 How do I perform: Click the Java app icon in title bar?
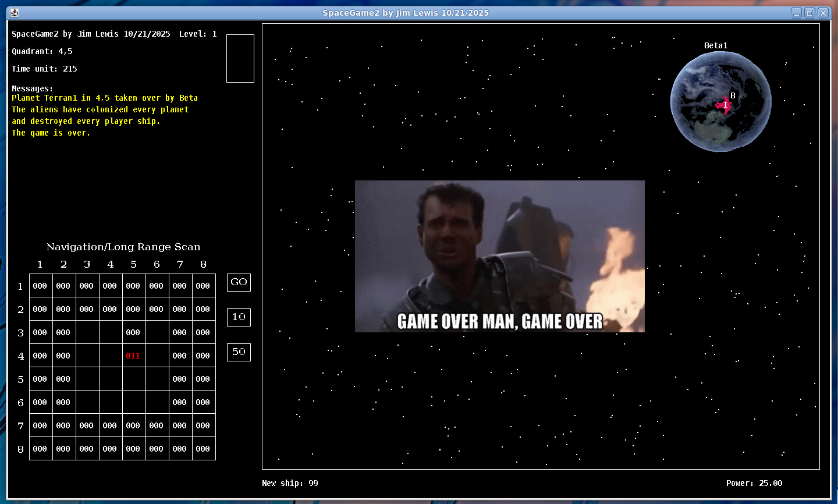coord(15,13)
